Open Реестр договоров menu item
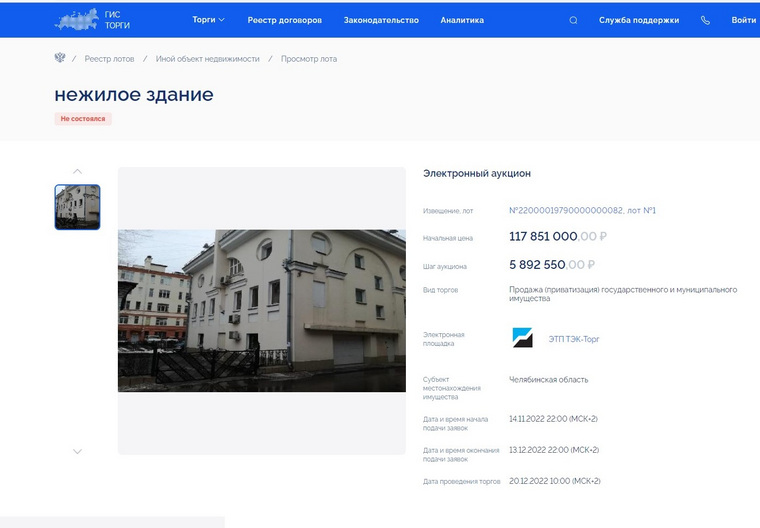The image size is (760, 528). click(x=285, y=20)
